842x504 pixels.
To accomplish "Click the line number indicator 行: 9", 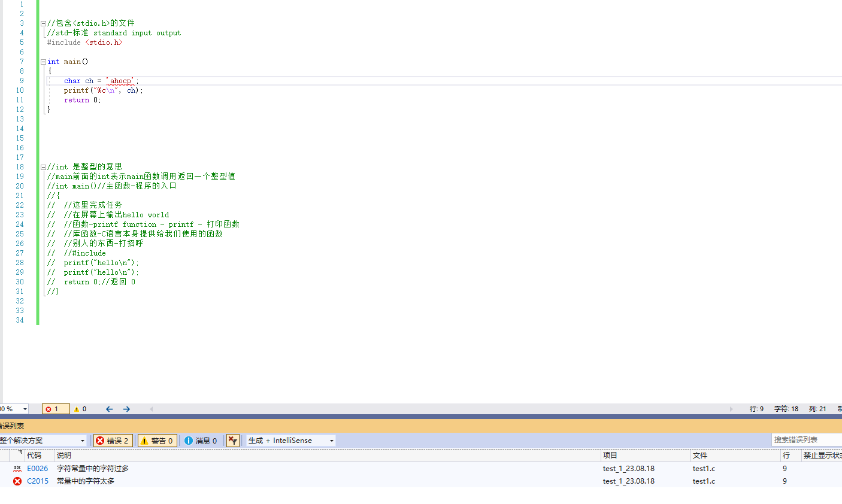I will pyautogui.click(x=756, y=409).
